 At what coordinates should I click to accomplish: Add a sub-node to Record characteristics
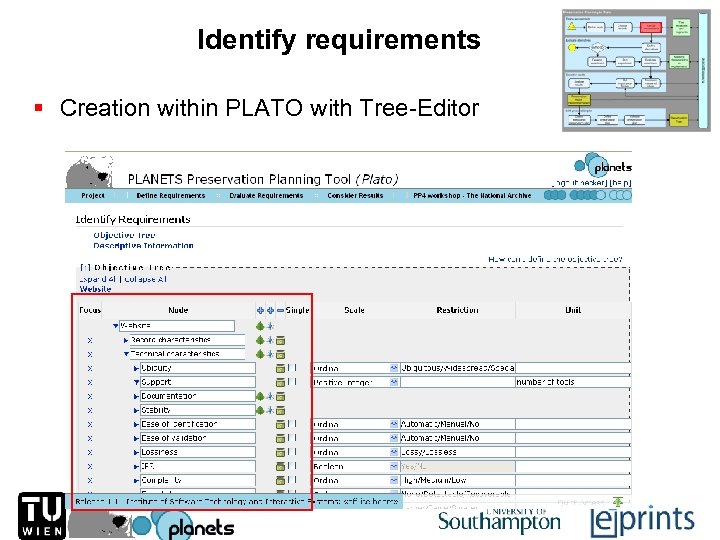tap(270, 340)
